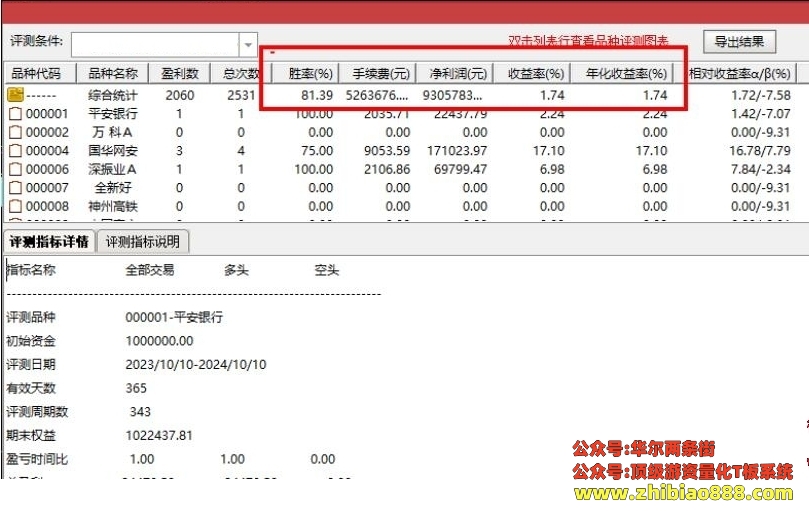Click stock code 000004
The height and width of the screenshot is (511, 809).
point(47,151)
